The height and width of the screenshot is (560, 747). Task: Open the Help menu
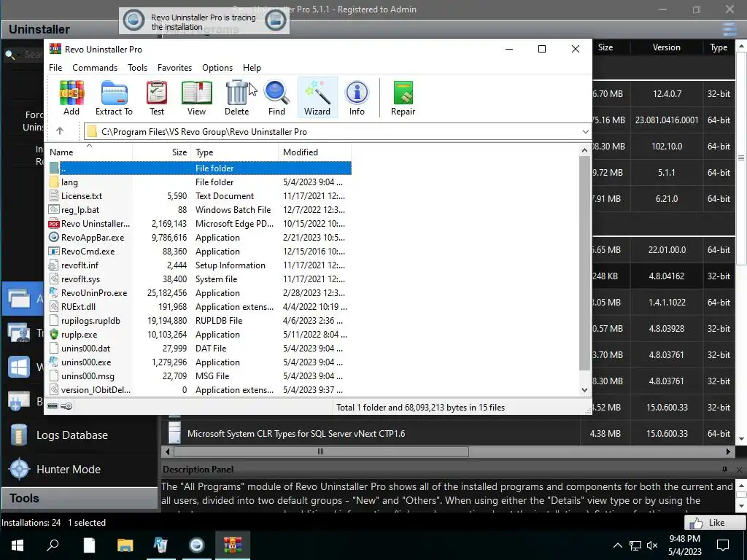[x=252, y=68]
